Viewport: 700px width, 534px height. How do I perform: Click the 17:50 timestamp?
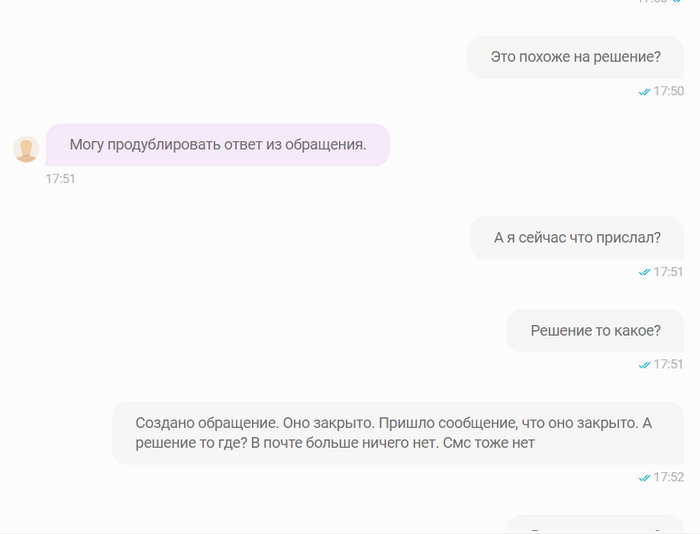[x=669, y=91]
